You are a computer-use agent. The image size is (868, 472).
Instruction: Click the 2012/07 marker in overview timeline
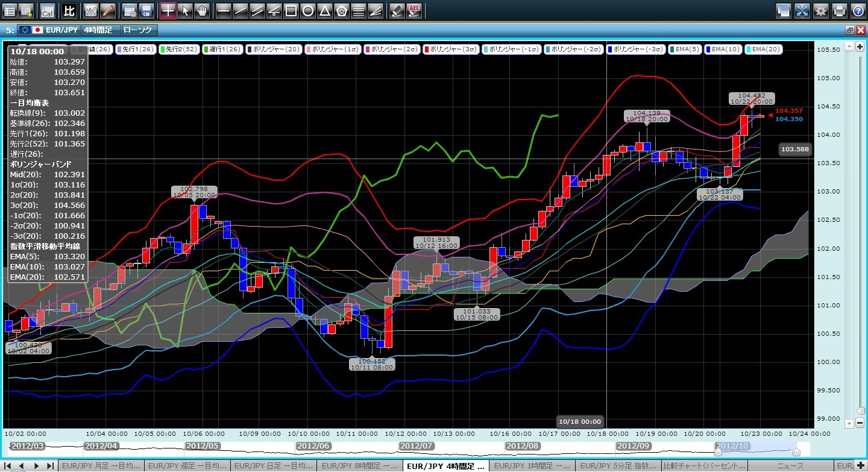click(417, 445)
